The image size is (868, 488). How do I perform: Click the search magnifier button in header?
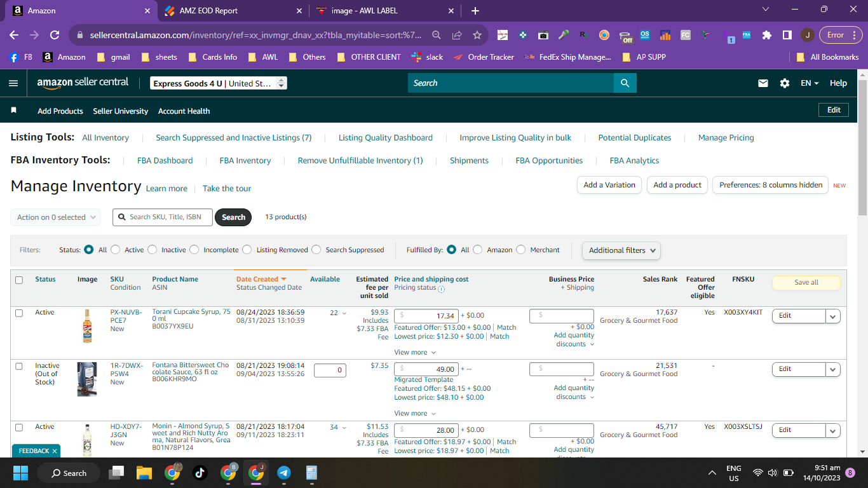(625, 83)
